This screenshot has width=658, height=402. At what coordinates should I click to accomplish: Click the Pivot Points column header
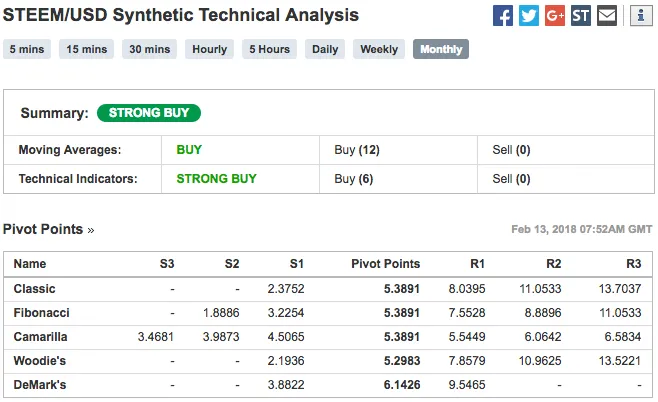(x=385, y=264)
